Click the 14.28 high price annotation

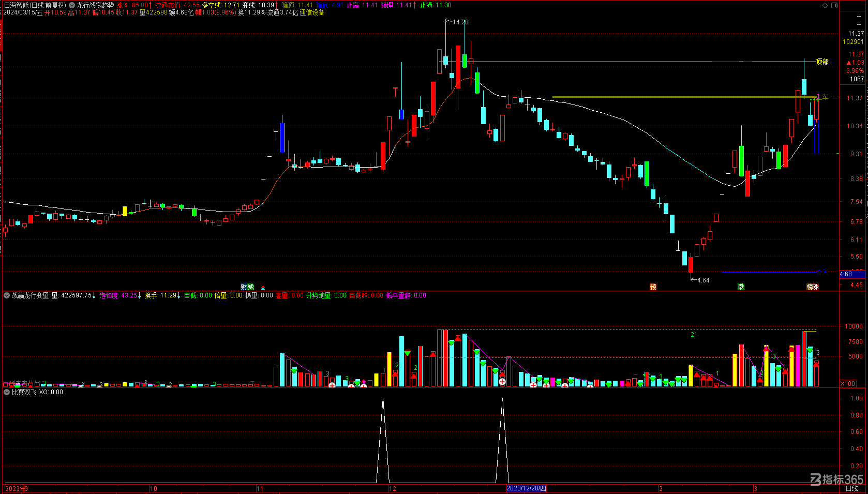click(460, 22)
